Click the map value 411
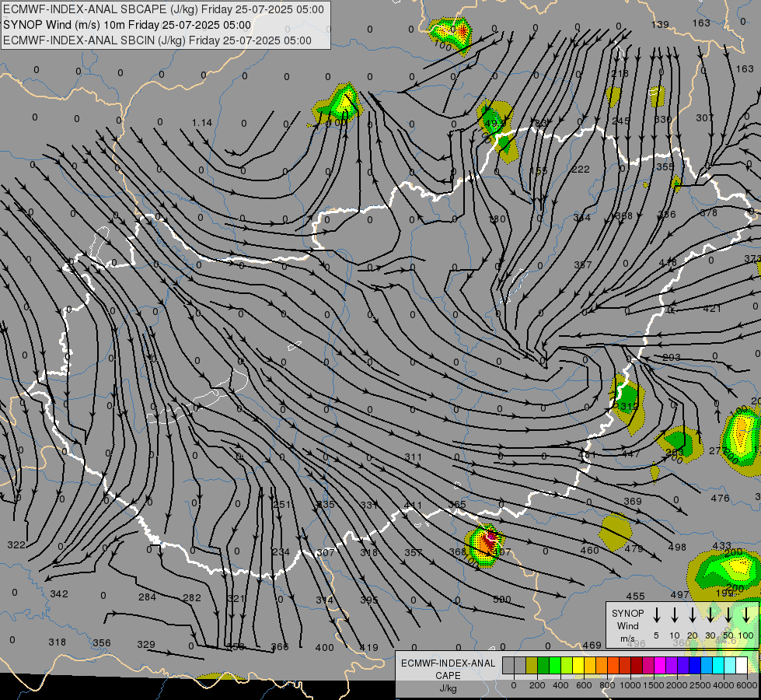 coord(413,506)
